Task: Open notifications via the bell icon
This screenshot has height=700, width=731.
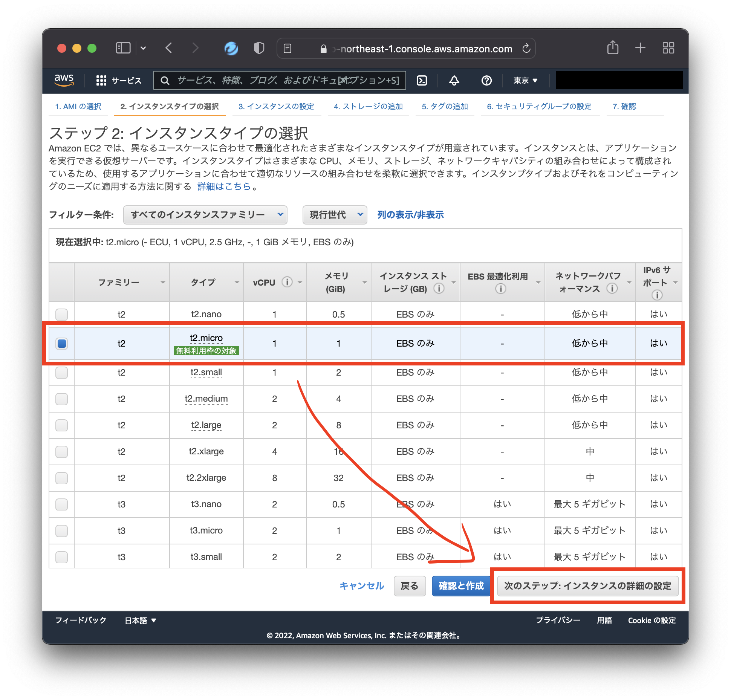Action: tap(454, 80)
